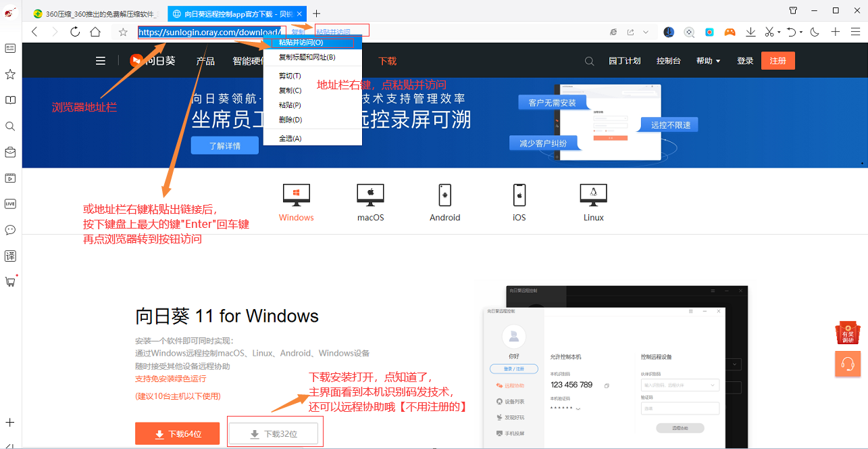Open the game controller extension icon
This screenshot has height=449, width=868.
click(730, 32)
